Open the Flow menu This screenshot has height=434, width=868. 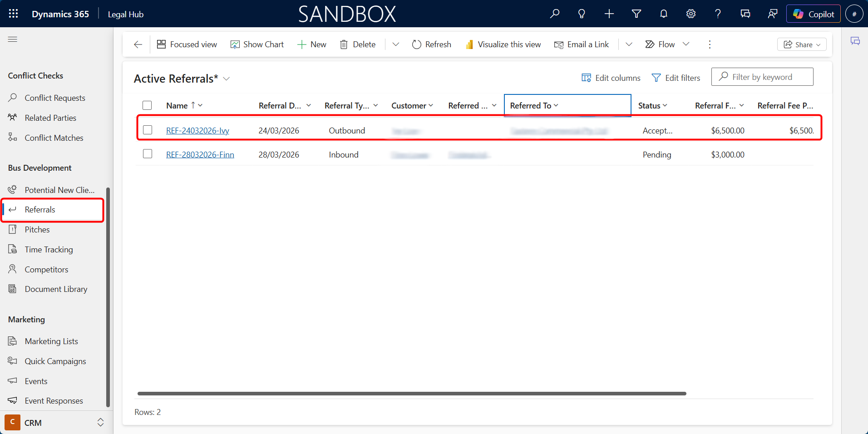click(x=667, y=44)
